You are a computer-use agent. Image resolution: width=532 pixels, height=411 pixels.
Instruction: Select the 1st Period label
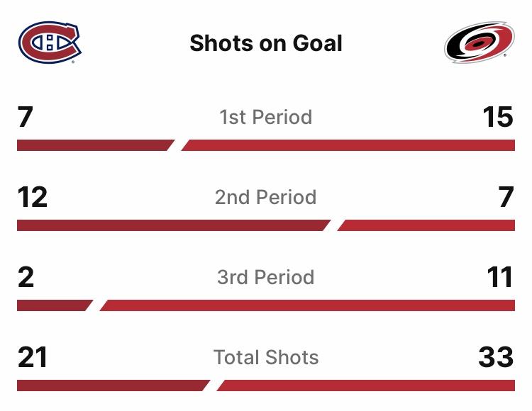[x=266, y=117]
